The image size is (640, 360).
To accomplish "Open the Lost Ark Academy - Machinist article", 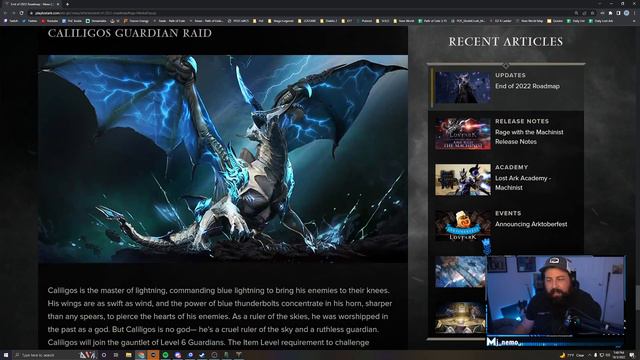I will click(x=522, y=183).
